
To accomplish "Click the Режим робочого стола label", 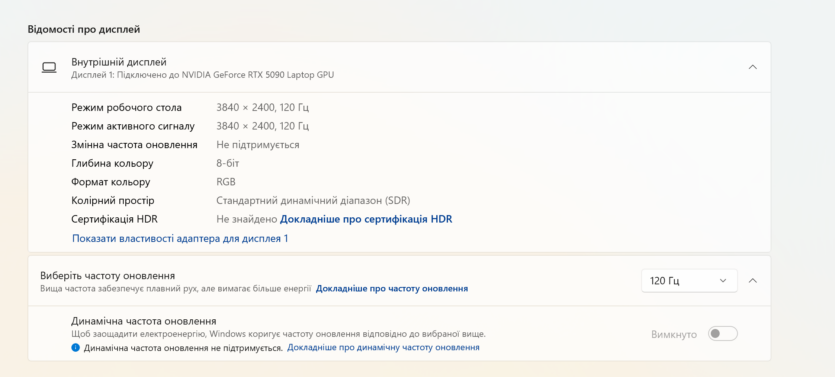I will coord(126,108).
